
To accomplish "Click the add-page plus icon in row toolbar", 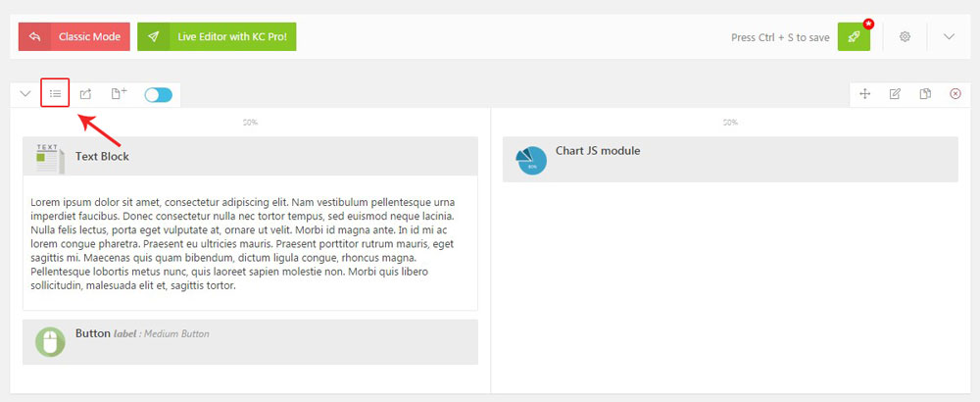I will [x=119, y=94].
